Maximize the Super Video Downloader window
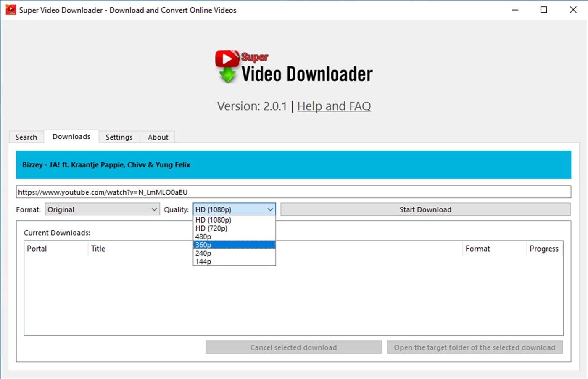Image resolution: width=588 pixels, height=379 pixels. coord(544,10)
